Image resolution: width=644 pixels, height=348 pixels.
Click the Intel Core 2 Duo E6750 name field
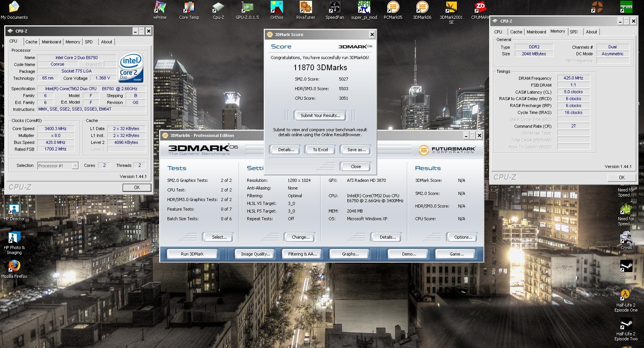[x=77, y=58]
